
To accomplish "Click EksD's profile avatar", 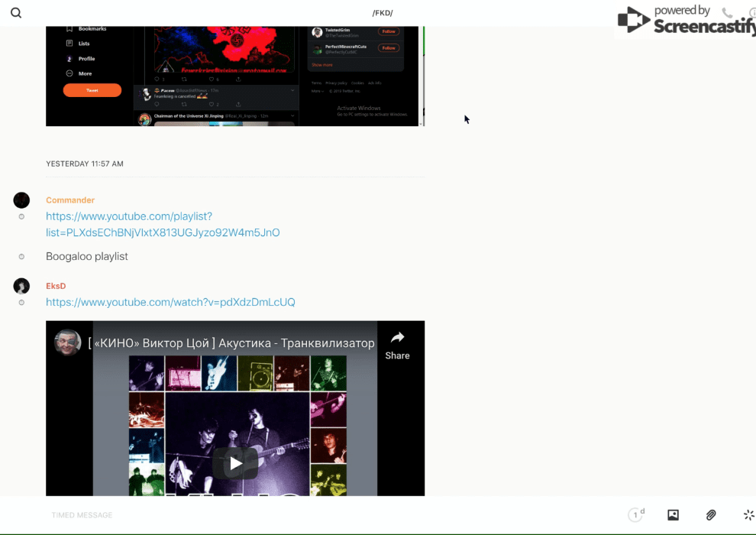I will click(21, 286).
